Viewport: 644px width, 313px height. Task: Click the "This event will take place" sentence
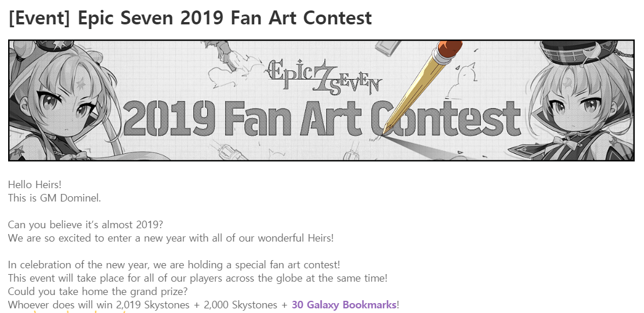click(197, 278)
